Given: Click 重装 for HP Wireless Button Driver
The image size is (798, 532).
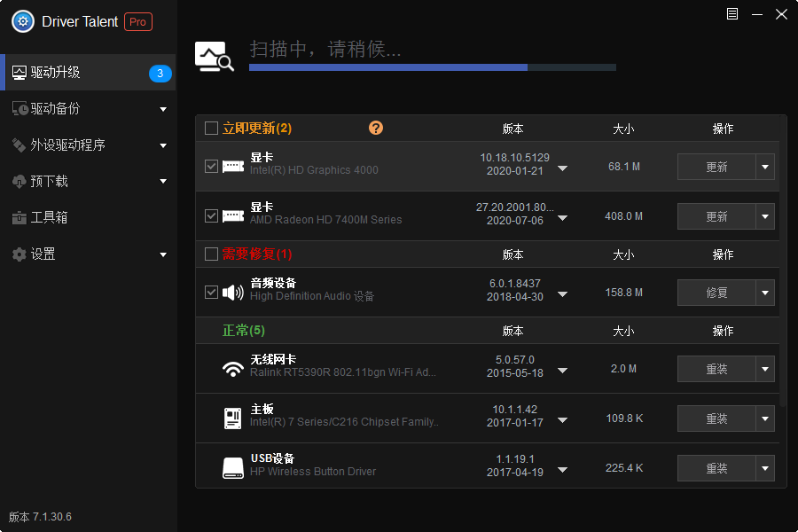Looking at the screenshot, I should [x=716, y=468].
